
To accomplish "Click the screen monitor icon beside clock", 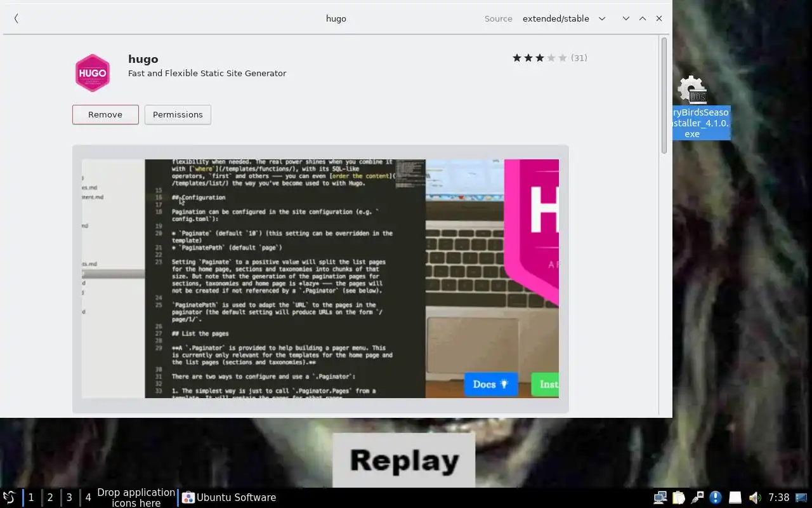I will pos(802,497).
